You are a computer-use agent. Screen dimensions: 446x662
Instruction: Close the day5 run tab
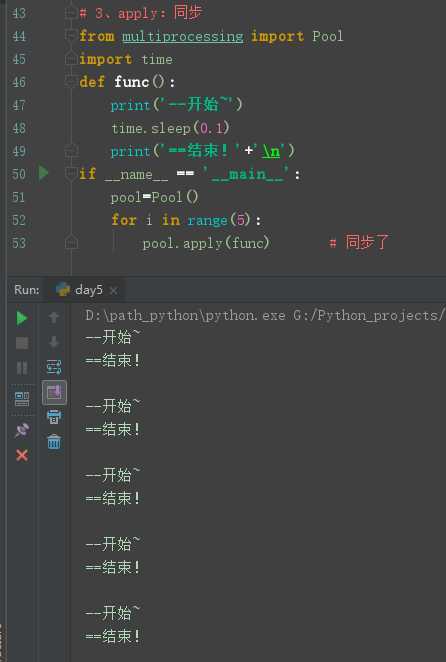pyautogui.click(x=113, y=290)
